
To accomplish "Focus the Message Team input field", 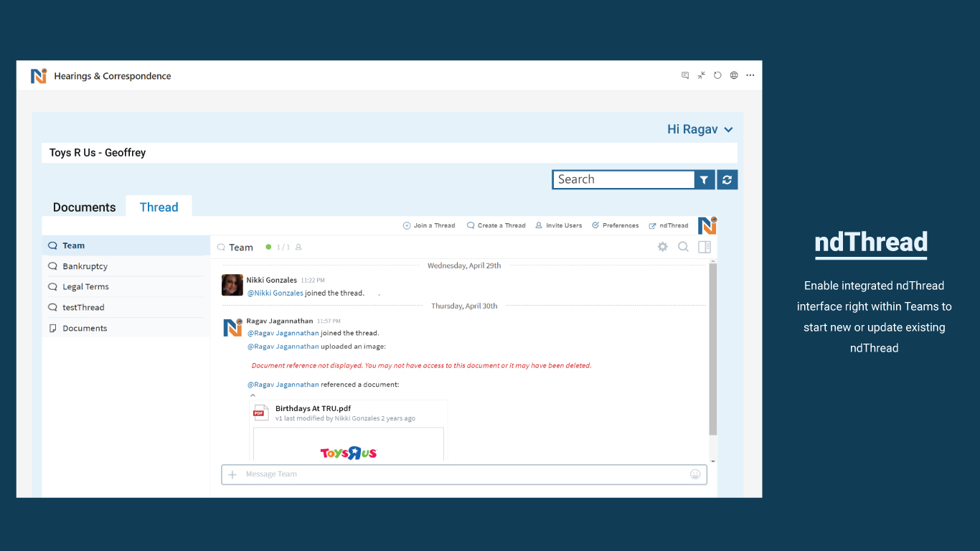I will pyautogui.click(x=464, y=474).
